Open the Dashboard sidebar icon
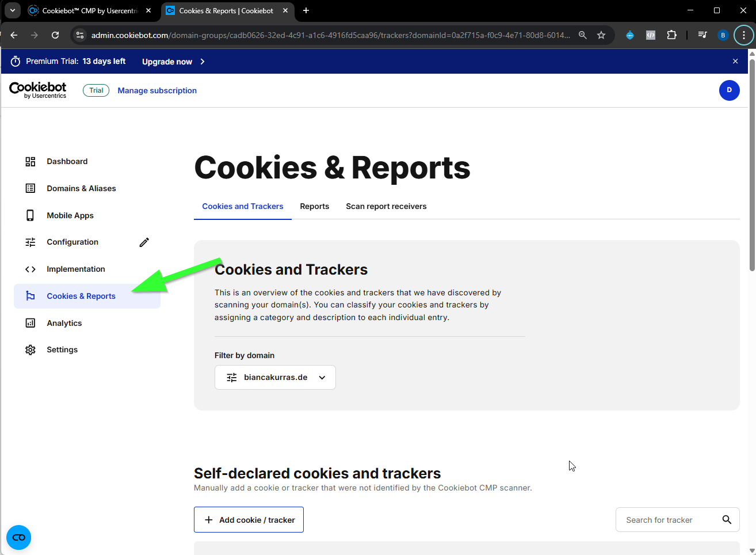756x555 pixels. click(x=30, y=162)
